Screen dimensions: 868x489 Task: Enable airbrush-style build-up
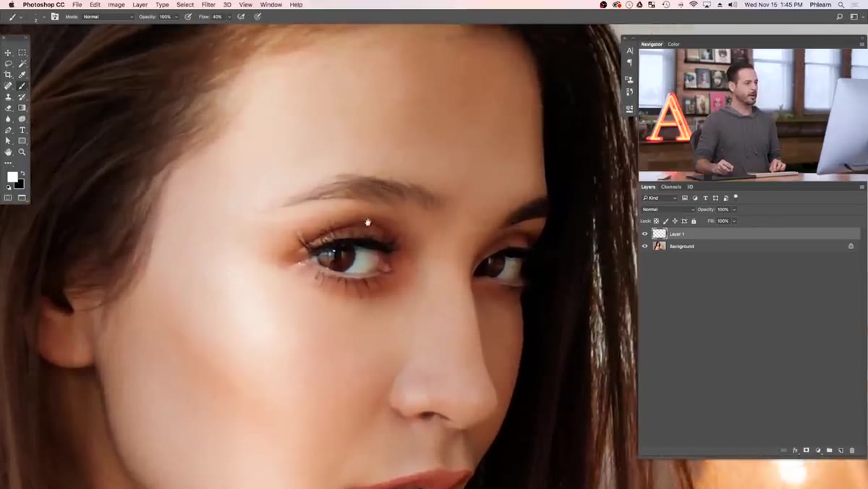pyautogui.click(x=241, y=17)
